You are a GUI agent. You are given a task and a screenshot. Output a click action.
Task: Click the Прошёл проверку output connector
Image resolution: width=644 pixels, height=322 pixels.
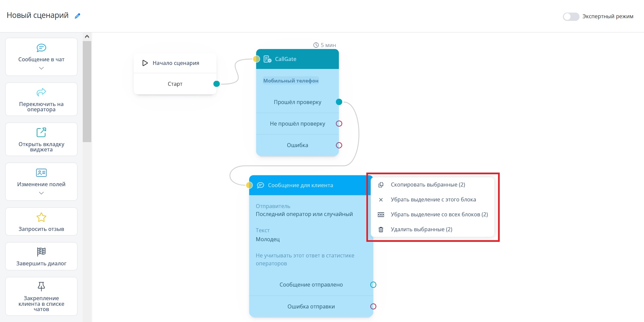[x=339, y=102]
